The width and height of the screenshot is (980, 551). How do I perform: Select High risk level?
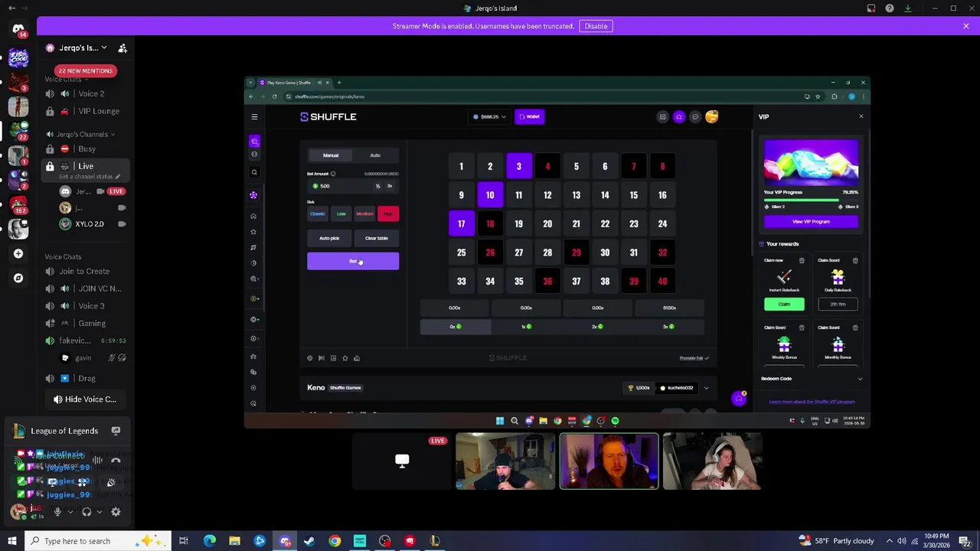point(388,214)
